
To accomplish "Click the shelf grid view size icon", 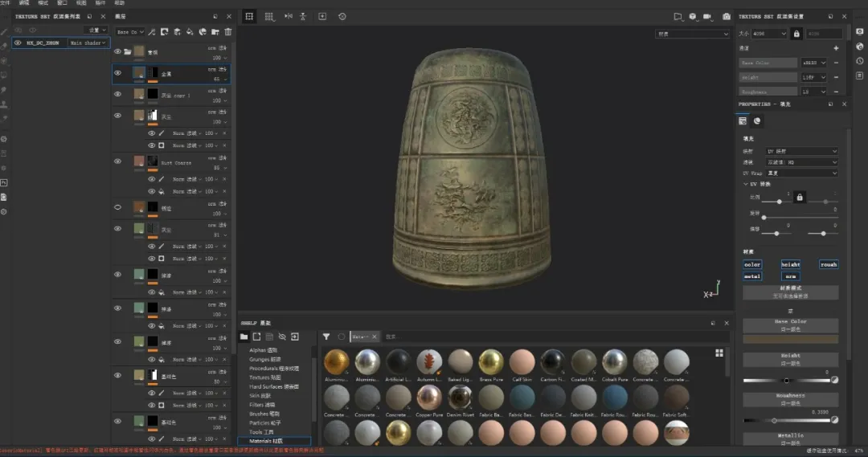I will click(x=719, y=353).
